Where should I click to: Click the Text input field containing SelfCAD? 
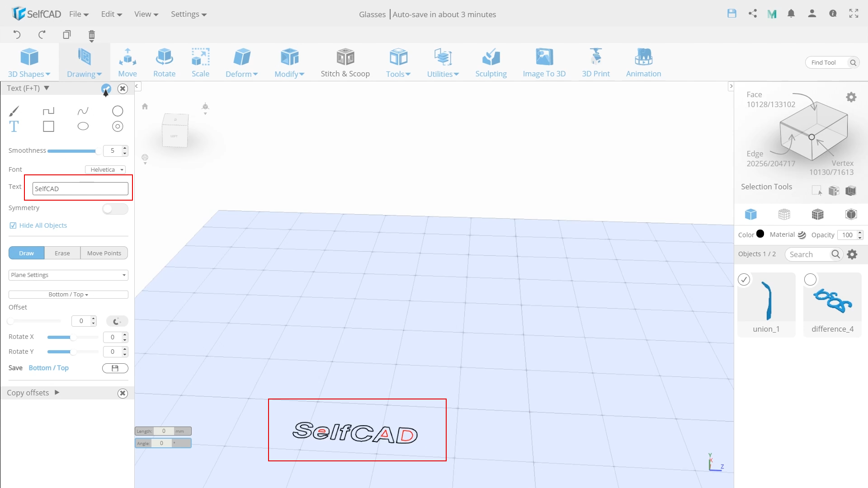[x=80, y=189]
